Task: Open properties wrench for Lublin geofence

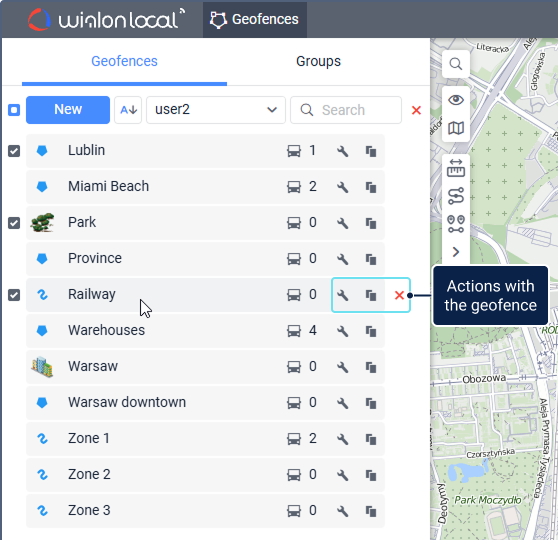Action: coord(342,151)
